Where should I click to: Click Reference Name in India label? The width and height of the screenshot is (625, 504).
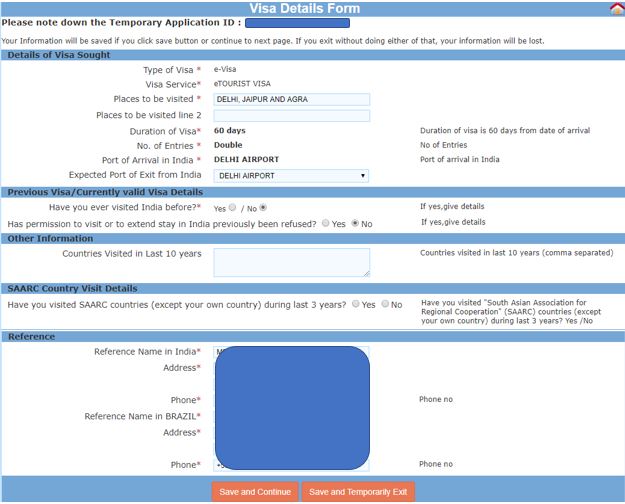(147, 352)
